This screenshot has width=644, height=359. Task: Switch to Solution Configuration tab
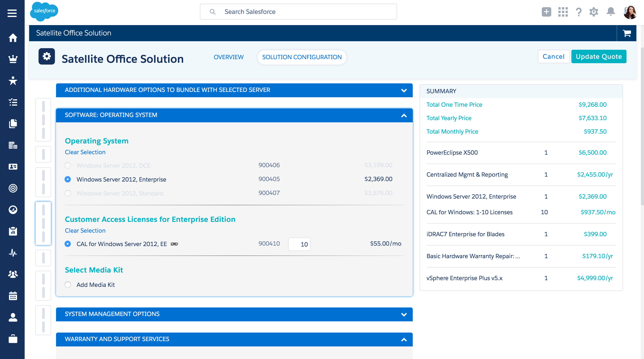[302, 57]
